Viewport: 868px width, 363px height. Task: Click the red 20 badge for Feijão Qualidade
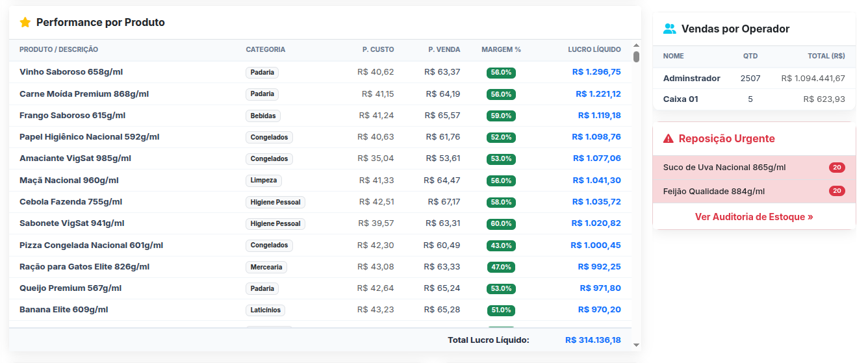(x=837, y=191)
